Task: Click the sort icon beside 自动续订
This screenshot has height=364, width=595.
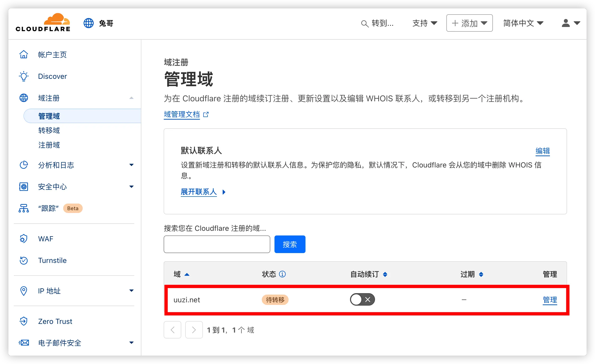Action: tap(385, 274)
